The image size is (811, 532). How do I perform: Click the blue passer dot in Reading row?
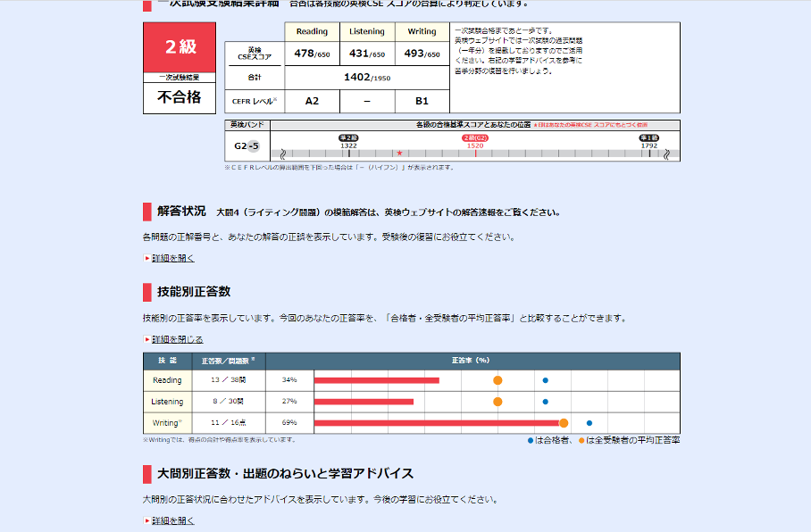click(x=545, y=380)
